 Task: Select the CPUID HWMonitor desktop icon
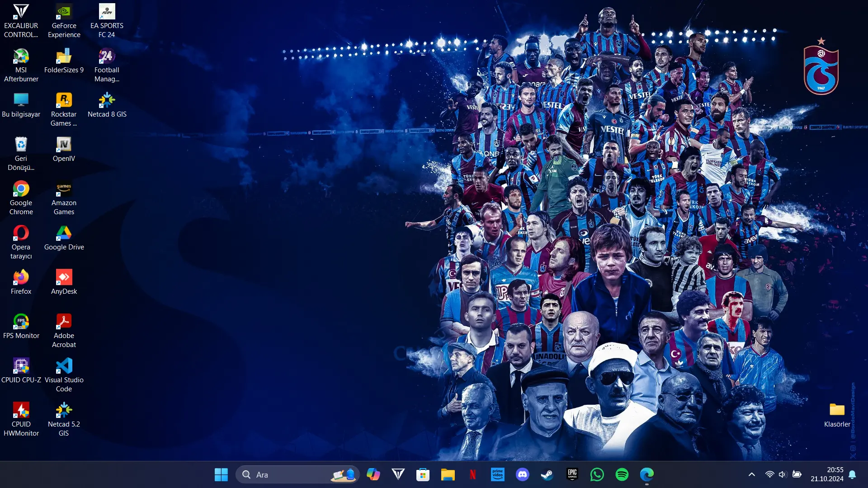[21, 419]
